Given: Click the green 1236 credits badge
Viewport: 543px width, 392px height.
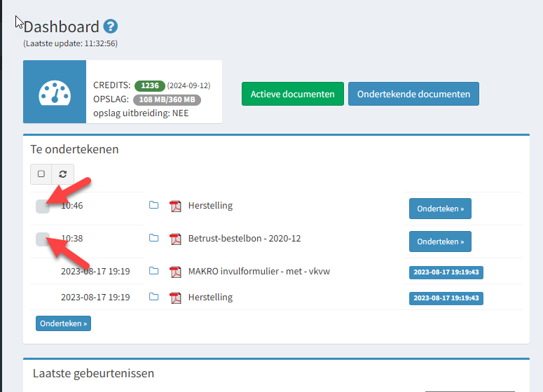Looking at the screenshot, I should click(x=150, y=85).
